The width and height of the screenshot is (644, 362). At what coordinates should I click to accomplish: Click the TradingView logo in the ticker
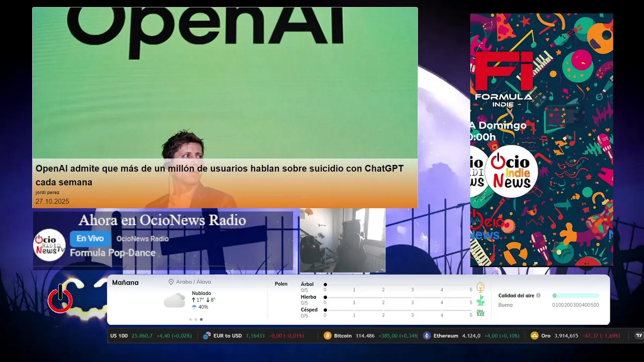[x=639, y=335]
